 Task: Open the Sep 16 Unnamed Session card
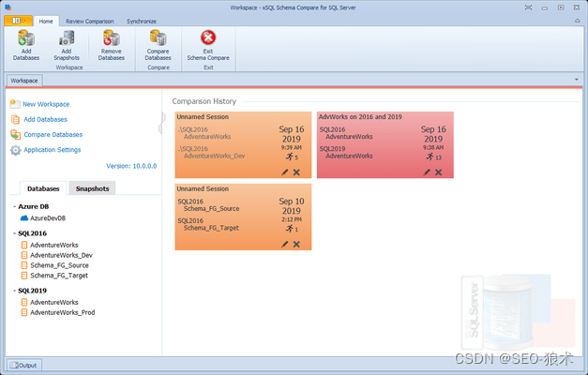click(x=243, y=144)
